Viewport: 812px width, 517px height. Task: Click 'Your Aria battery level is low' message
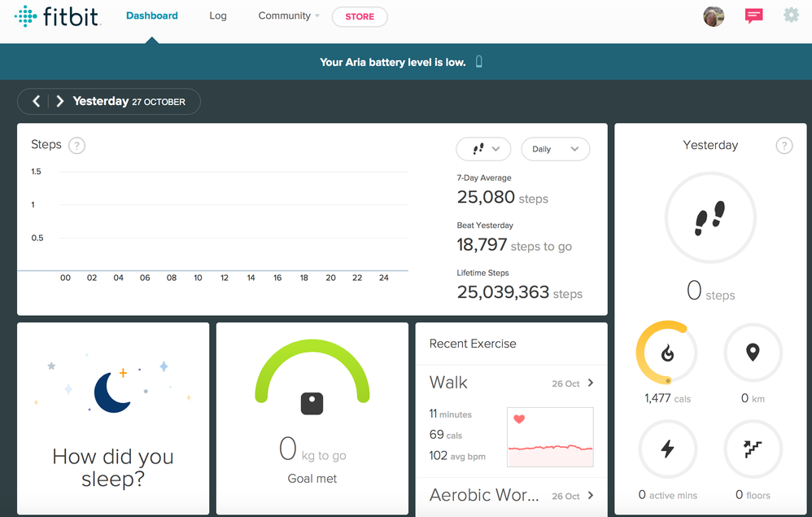pyautogui.click(x=392, y=62)
